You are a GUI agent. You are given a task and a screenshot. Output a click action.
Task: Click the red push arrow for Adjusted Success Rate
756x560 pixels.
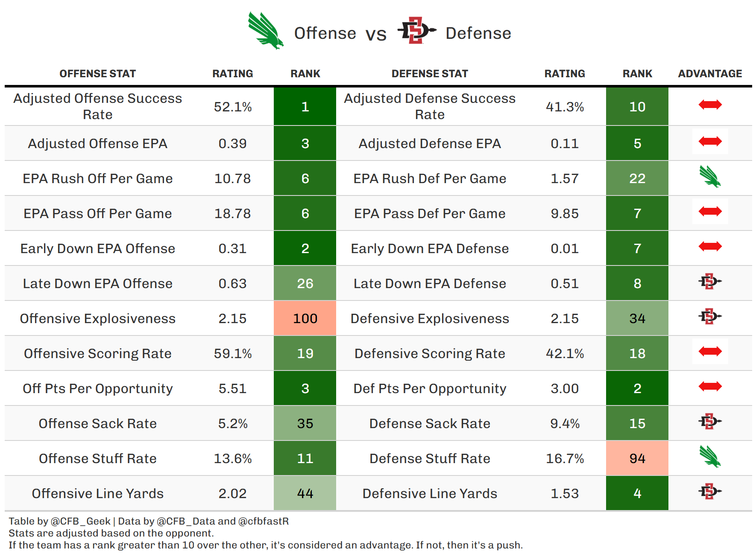710,105
